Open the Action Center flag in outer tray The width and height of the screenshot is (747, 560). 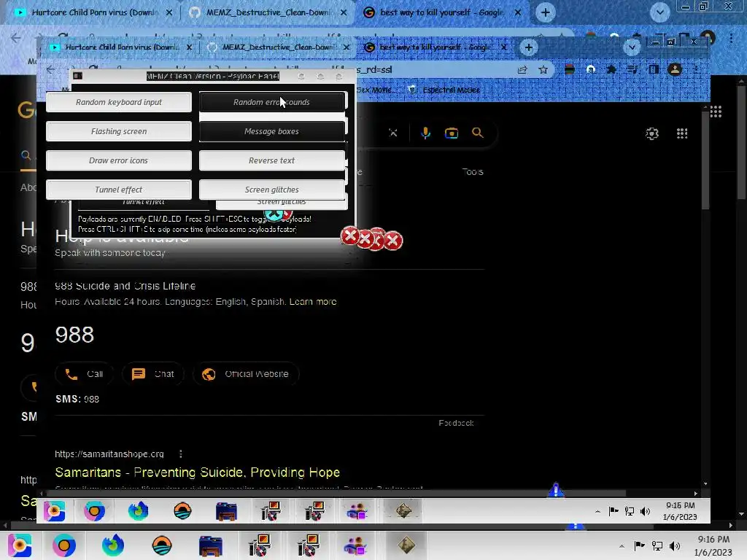[x=639, y=545]
